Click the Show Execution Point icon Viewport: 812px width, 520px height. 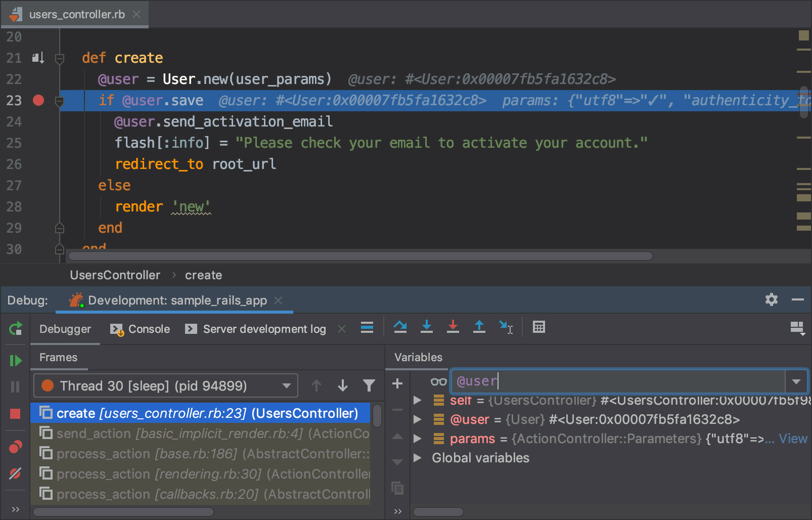[x=367, y=327]
